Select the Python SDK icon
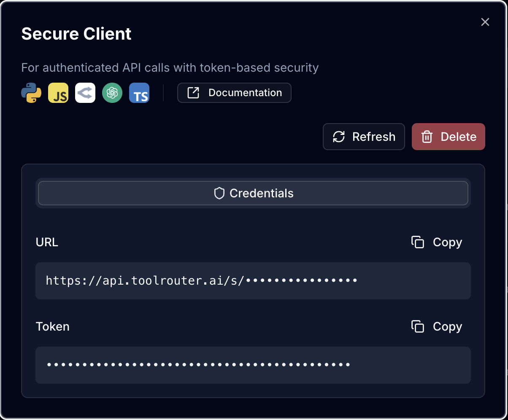 pyautogui.click(x=31, y=93)
